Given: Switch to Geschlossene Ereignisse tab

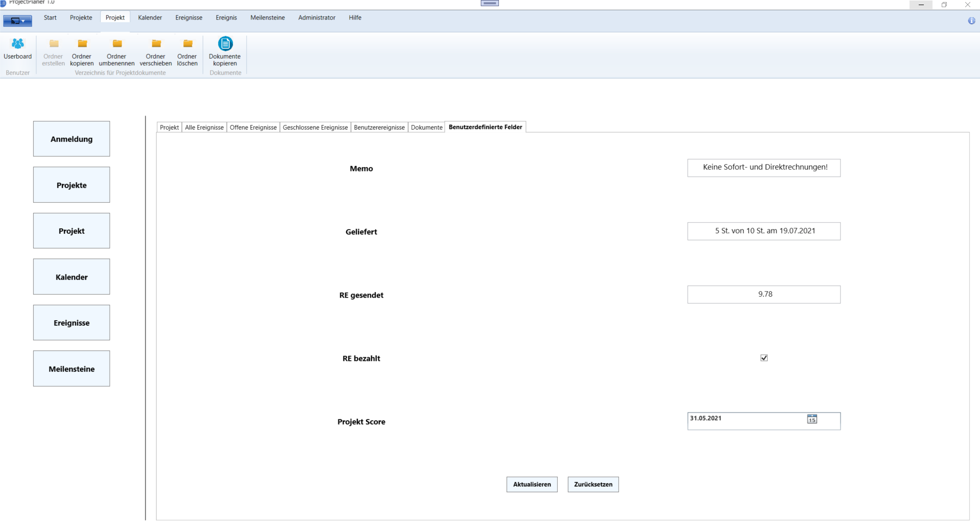Looking at the screenshot, I should pyautogui.click(x=315, y=127).
